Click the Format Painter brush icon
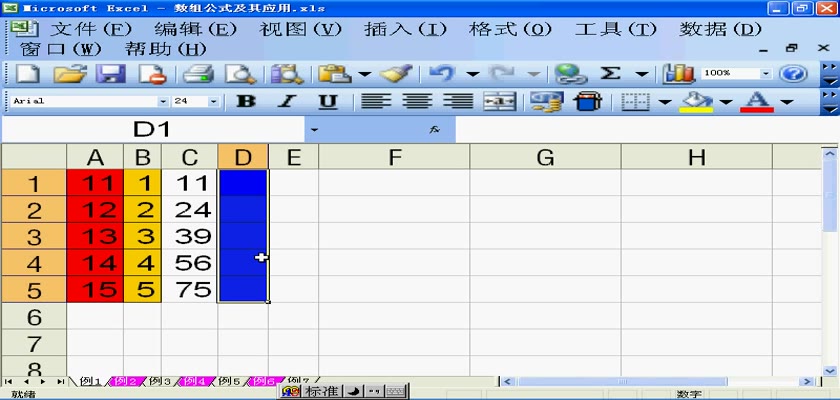Screen dimensions: 840x400 pos(397,74)
